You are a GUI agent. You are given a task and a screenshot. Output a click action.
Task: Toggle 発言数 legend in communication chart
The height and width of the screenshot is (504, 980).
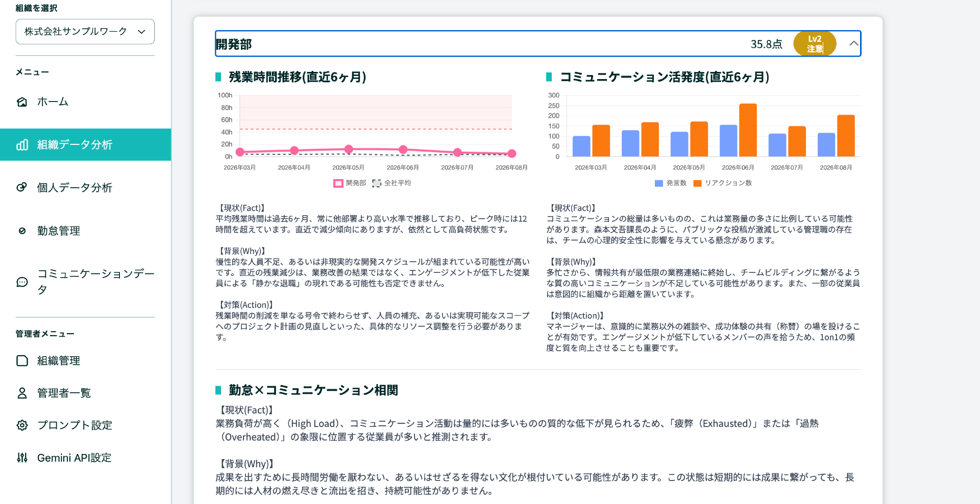point(671,183)
